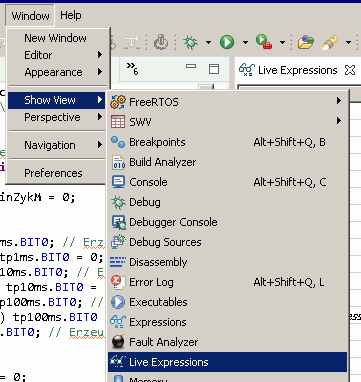Show the Debugger Console view

click(227, 222)
